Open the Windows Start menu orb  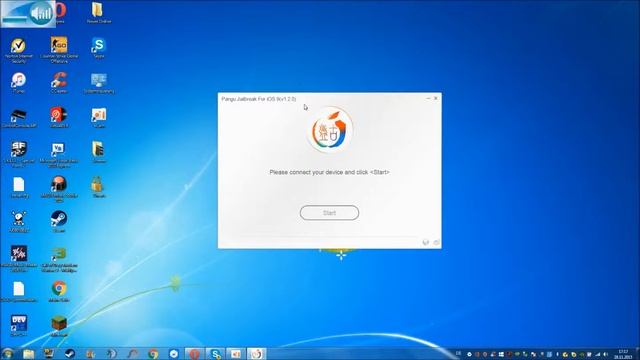pyautogui.click(x=7, y=353)
